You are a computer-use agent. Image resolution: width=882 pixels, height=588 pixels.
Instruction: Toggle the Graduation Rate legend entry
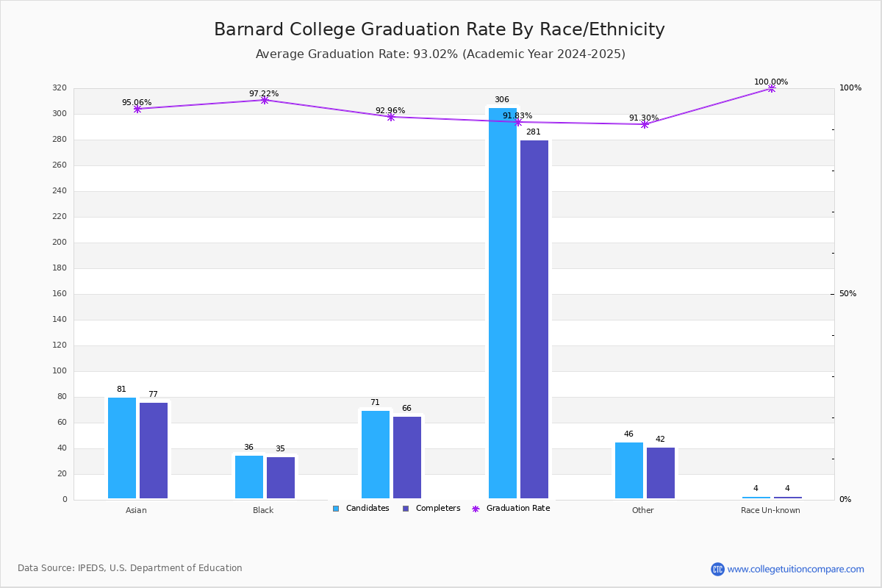point(511,509)
